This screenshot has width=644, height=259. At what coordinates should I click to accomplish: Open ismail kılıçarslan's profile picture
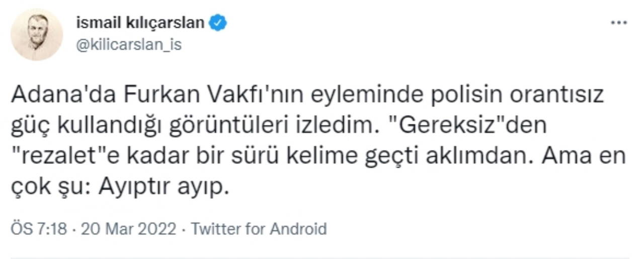(x=37, y=34)
